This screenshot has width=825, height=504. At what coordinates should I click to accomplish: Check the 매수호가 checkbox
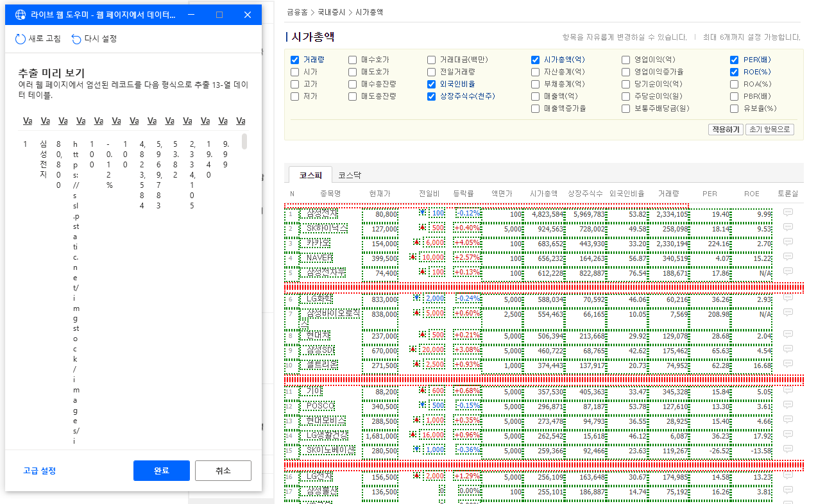pyautogui.click(x=353, y=60)
